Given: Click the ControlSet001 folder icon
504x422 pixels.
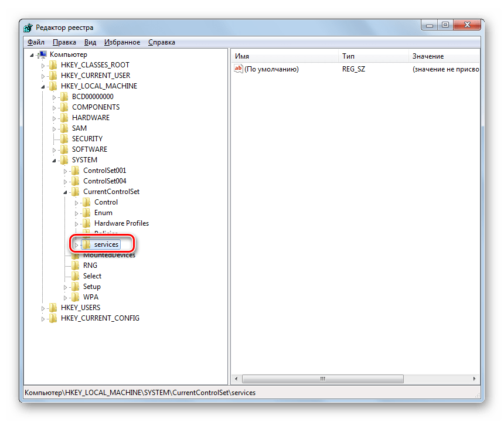Looking at the screenshot, I should tap(76, 171).
